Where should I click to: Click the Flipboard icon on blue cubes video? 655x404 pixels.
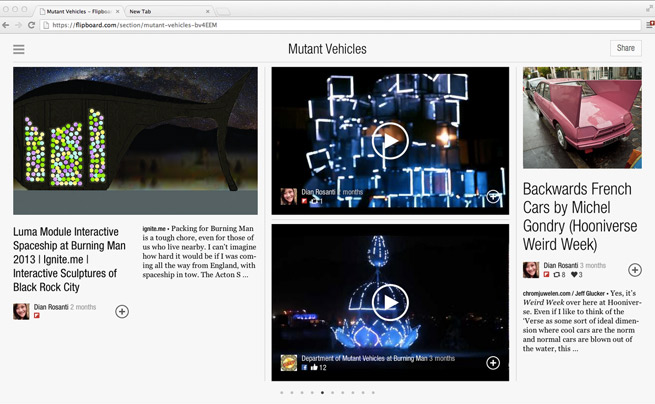[x=305, y=201]
